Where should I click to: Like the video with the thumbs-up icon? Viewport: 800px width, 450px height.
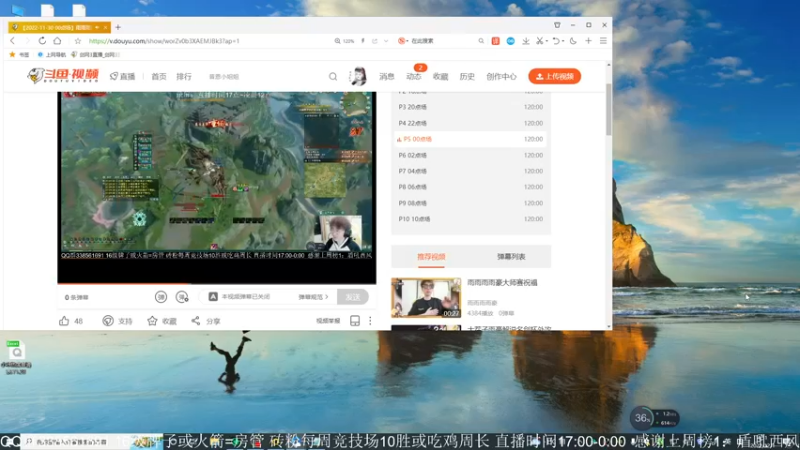coord(64,321)
